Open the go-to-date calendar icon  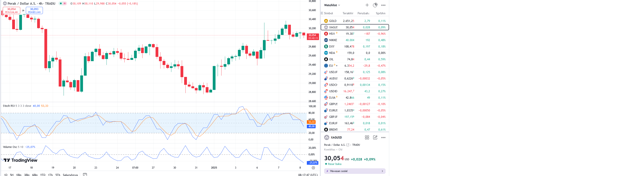click(x=85, y=175)
